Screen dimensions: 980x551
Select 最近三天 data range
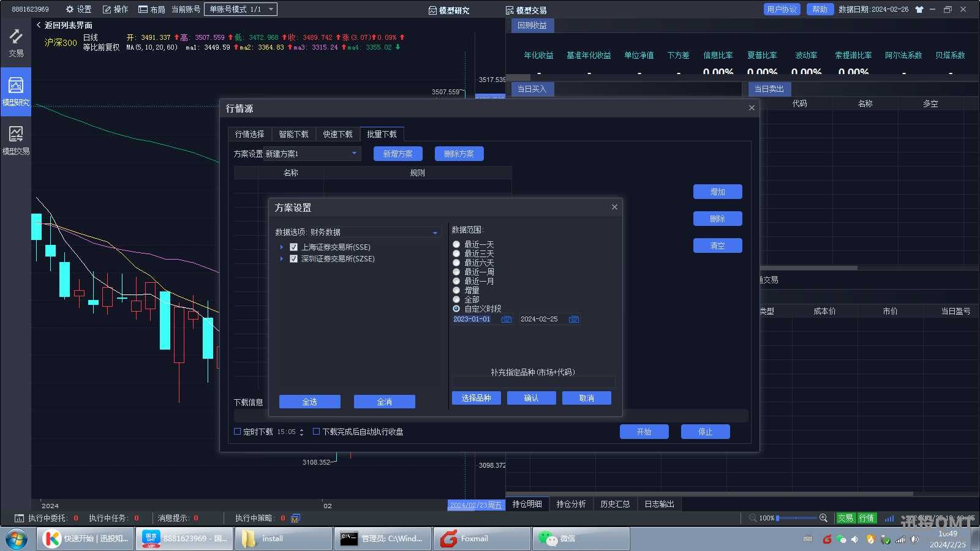[456, 253]
